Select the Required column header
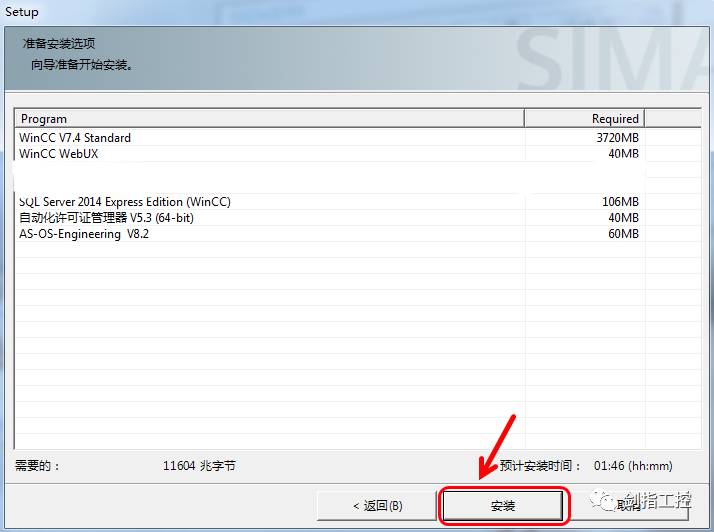Image resolution: width=714 pixels, height=532 pixels. point(585,118)
